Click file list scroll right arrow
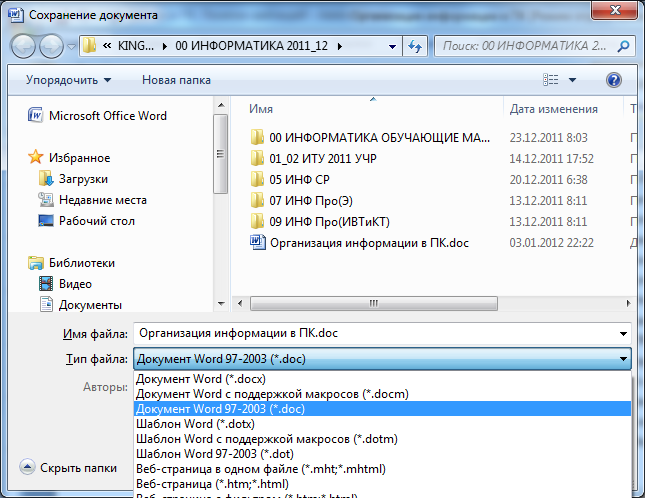 tap(629, 303)
